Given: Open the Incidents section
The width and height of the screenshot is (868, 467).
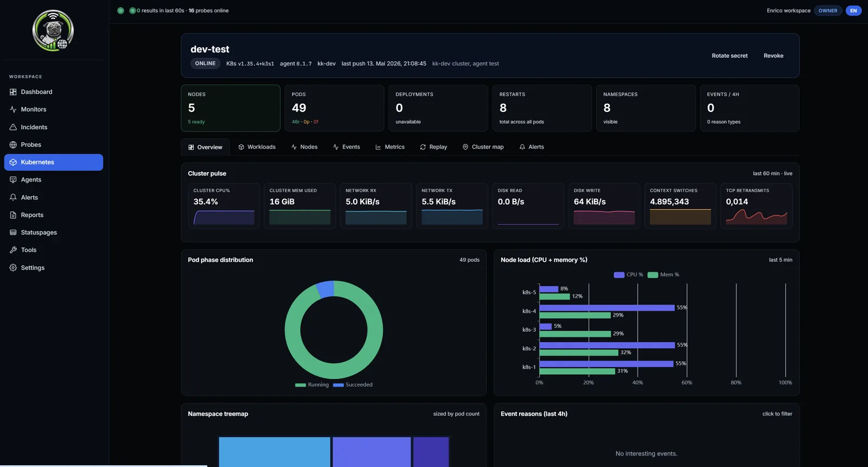Looking at the screenshot, I should click(53, 127).
